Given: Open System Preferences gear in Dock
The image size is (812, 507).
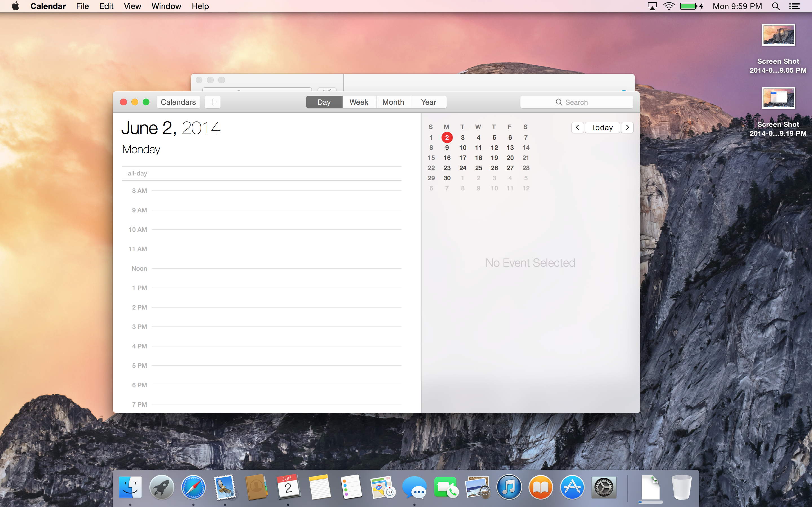Looking at the screenshot, I should 604,487.
